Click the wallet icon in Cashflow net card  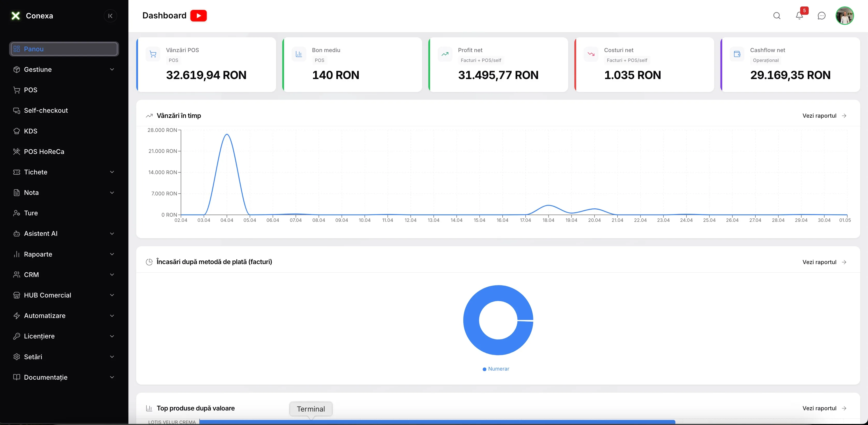pos(737,54)
